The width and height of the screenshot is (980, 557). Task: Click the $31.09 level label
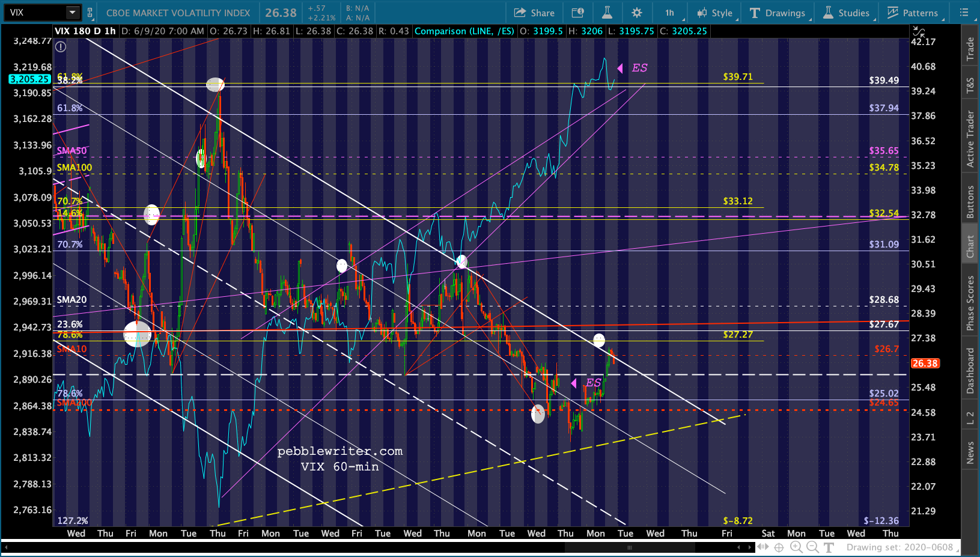[884, 245]
